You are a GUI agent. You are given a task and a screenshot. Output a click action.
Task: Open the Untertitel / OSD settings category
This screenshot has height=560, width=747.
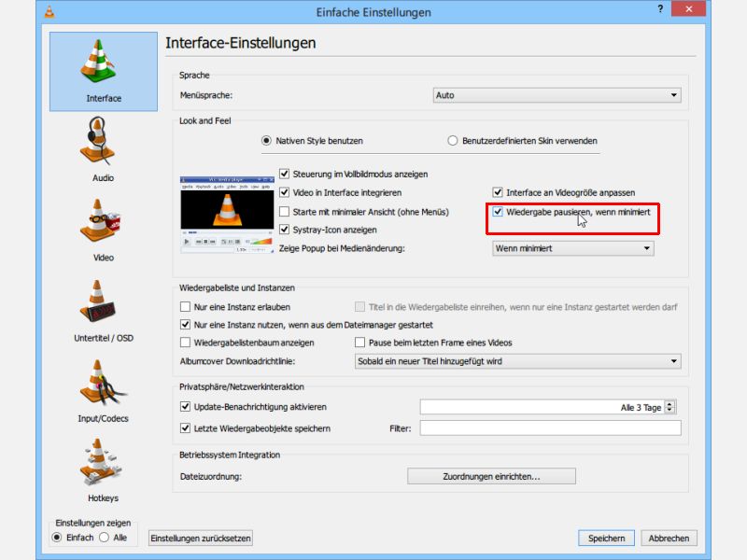pos(104,311)
